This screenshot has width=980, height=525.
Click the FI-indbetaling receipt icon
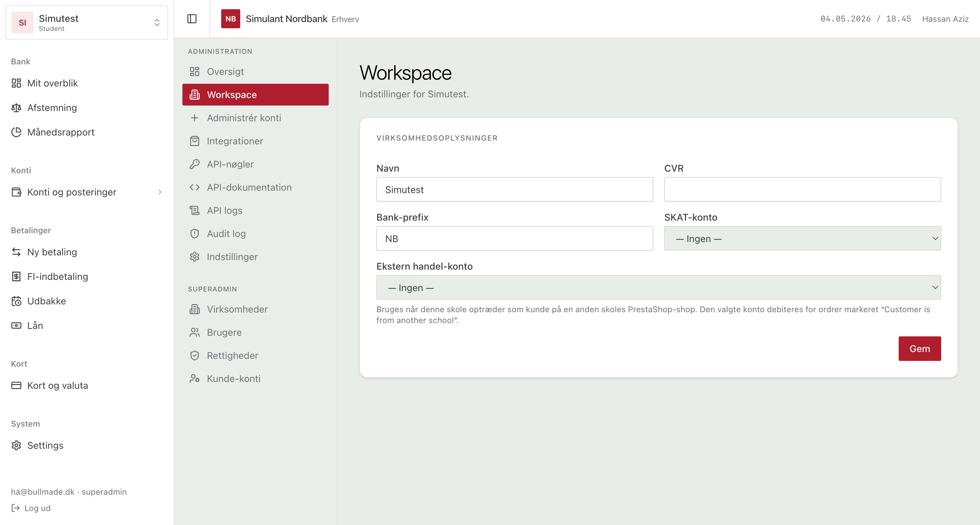click(x=16, y=276)
